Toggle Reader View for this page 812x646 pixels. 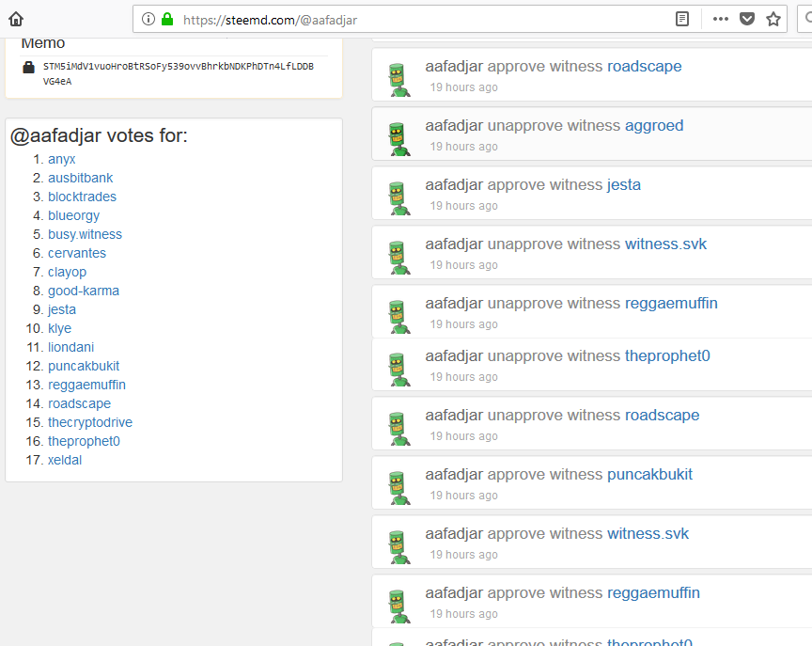point(681,18)
